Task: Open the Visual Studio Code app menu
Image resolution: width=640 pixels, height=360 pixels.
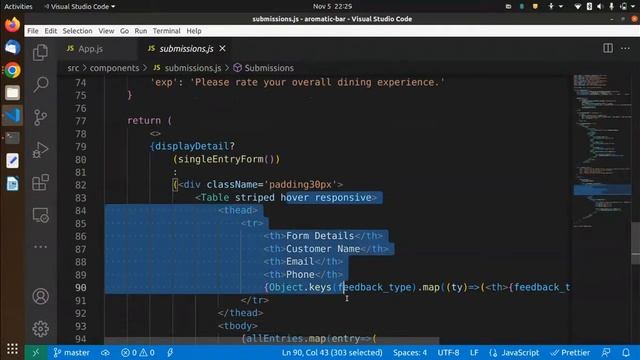Action: 80,7
